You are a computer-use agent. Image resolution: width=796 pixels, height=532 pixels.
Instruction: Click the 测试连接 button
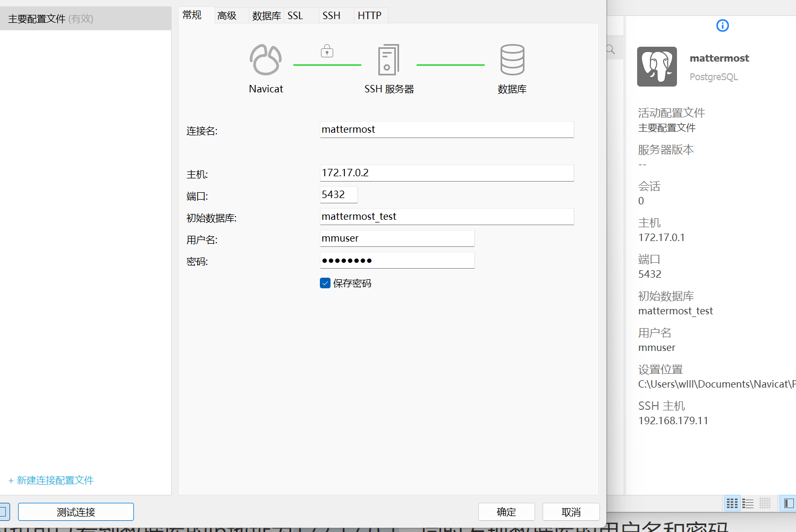pyautogui.click(x=75, y=511)
